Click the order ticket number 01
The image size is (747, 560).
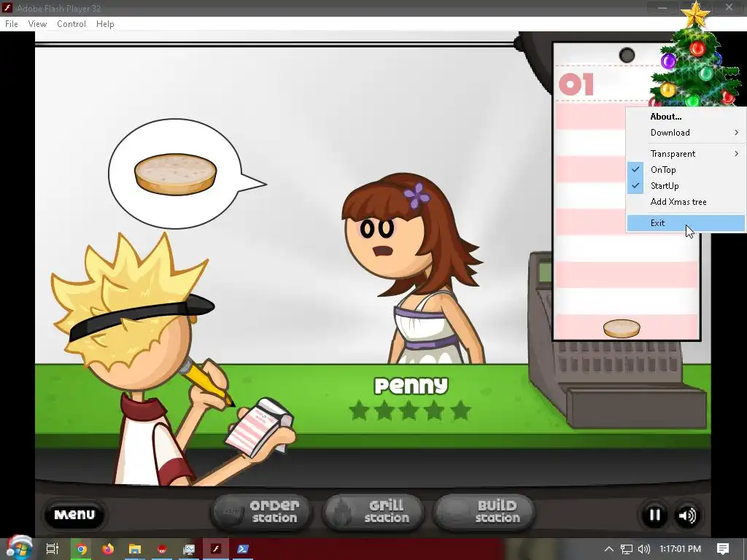point(576,85)
